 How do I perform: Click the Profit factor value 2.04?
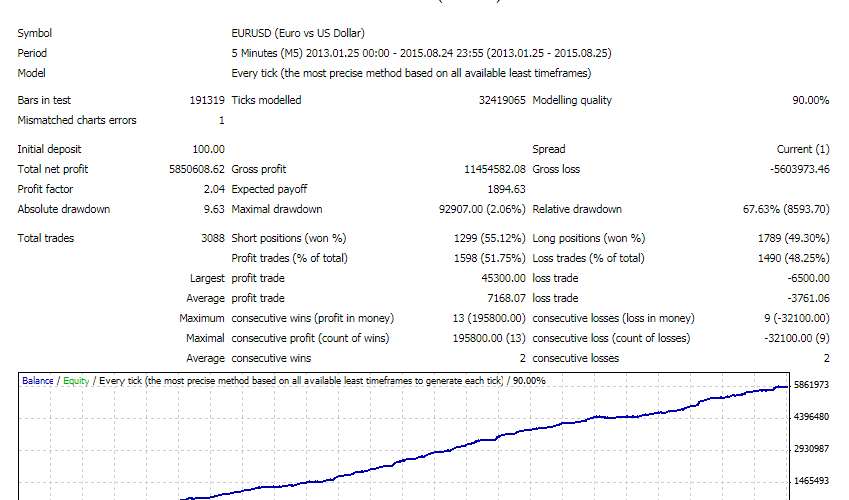[214, 189]
